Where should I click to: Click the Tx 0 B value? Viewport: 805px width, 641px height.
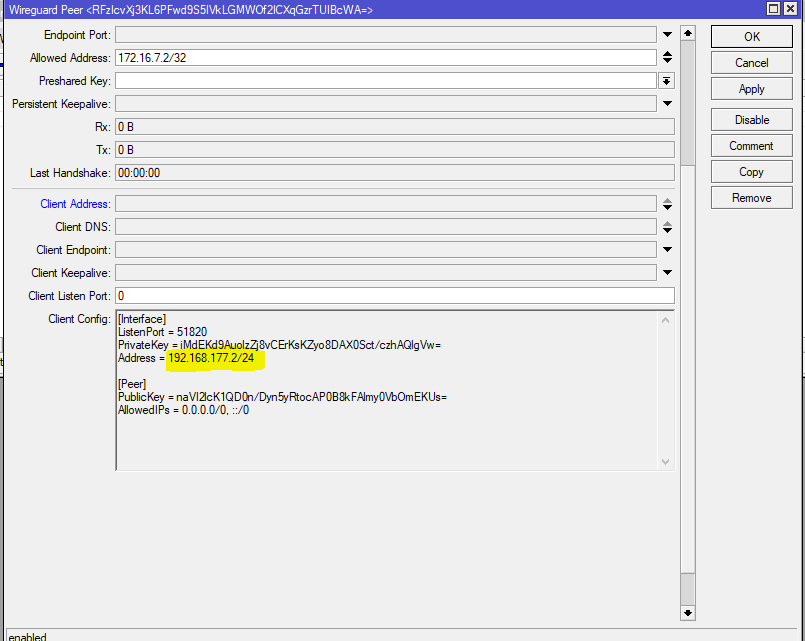pos(126,150)
